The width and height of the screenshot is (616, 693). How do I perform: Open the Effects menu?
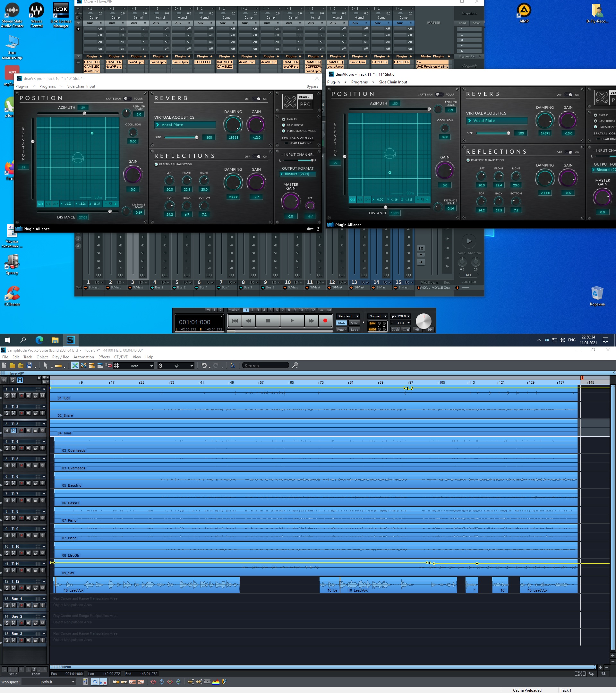104,357
